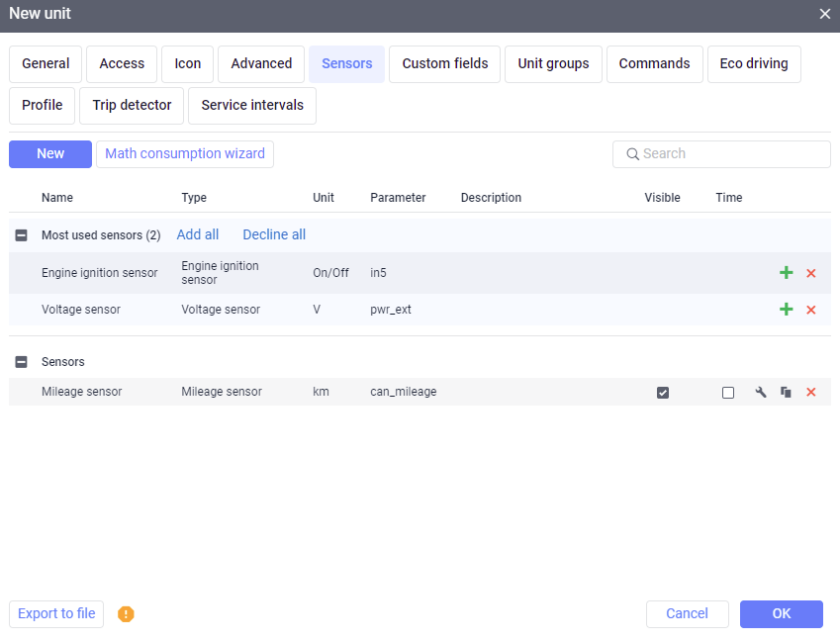The width and height of the screenshot is (840, 641).
Task: Enable Time checkbox for Mileage sensor
Action: coord(728,393)
